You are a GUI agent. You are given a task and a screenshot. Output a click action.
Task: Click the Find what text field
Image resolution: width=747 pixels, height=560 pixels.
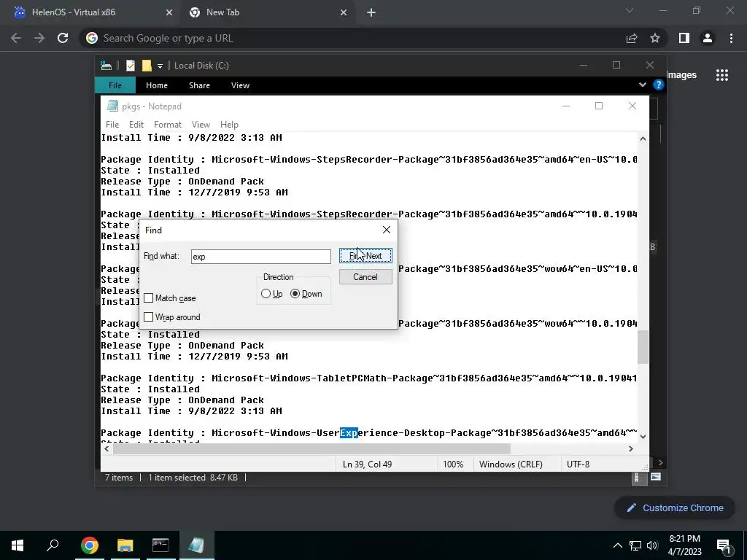(x=260, y=256)
